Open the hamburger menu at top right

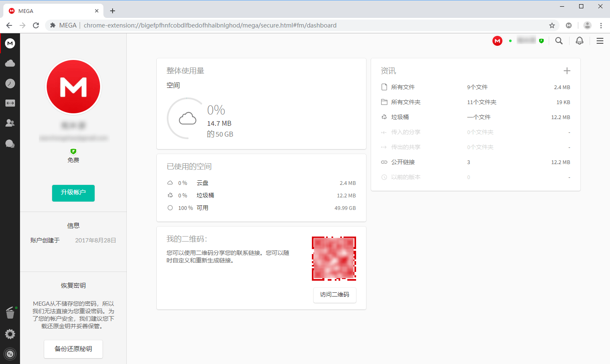[600, 41]
